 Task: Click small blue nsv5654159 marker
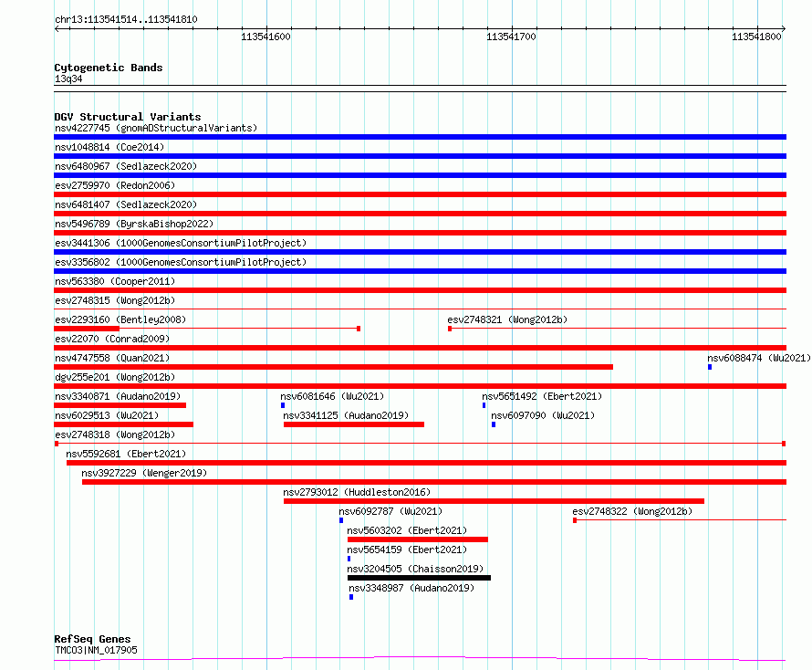coord(349,559)
